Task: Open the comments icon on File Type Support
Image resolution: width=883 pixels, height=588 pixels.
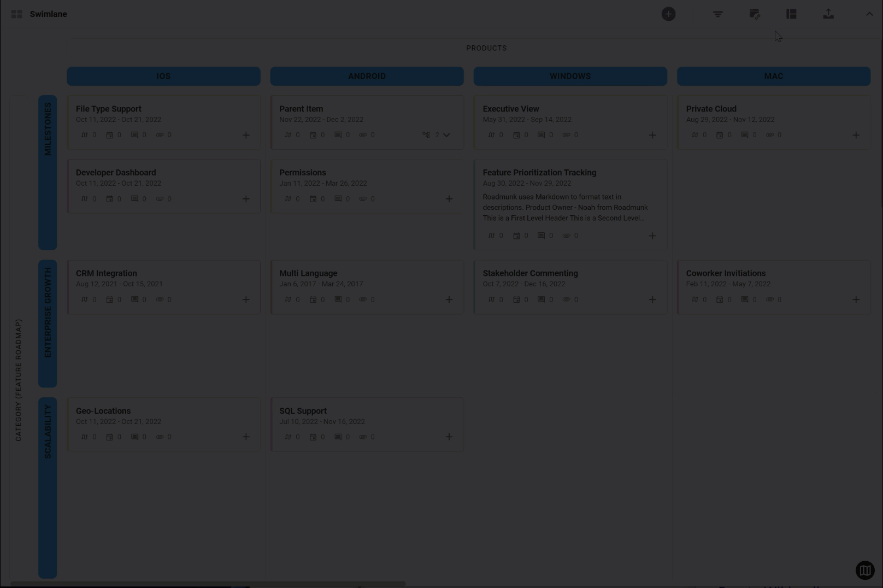Action: tap(135, 134)
